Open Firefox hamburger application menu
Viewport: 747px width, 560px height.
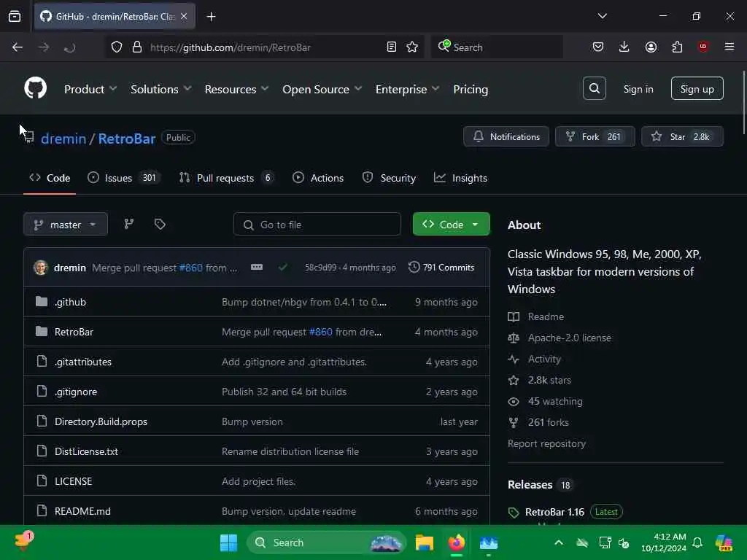729,47
